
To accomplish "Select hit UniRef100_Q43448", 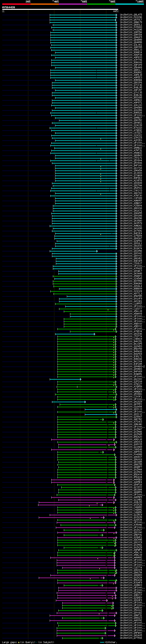I will point(131,273).
